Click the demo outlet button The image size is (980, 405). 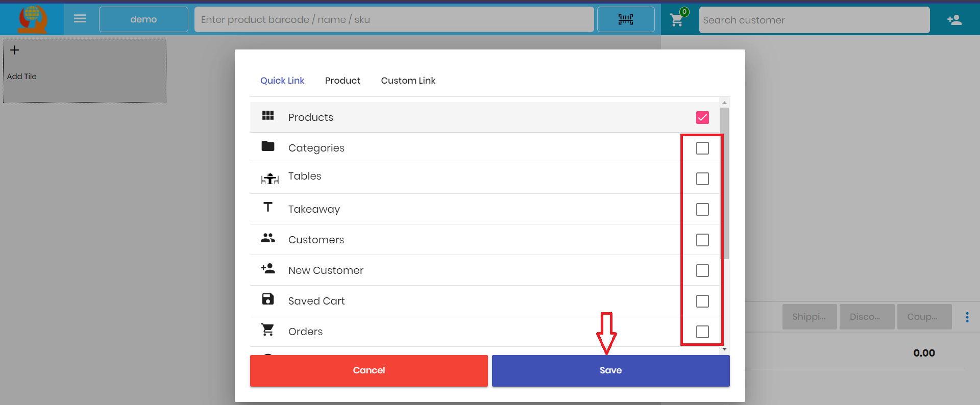point(143,19)
